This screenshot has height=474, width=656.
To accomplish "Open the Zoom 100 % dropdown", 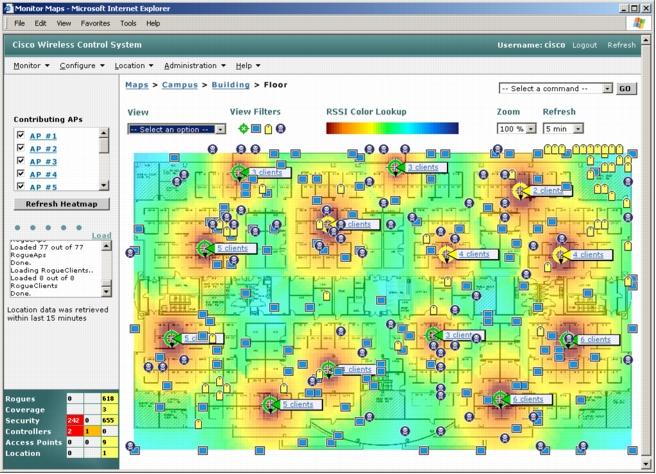I will (x=516, y=129).
